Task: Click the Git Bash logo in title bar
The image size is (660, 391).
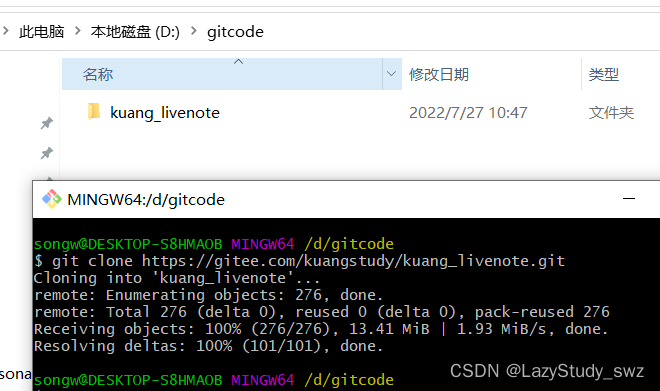Action: tap(52, 199)
